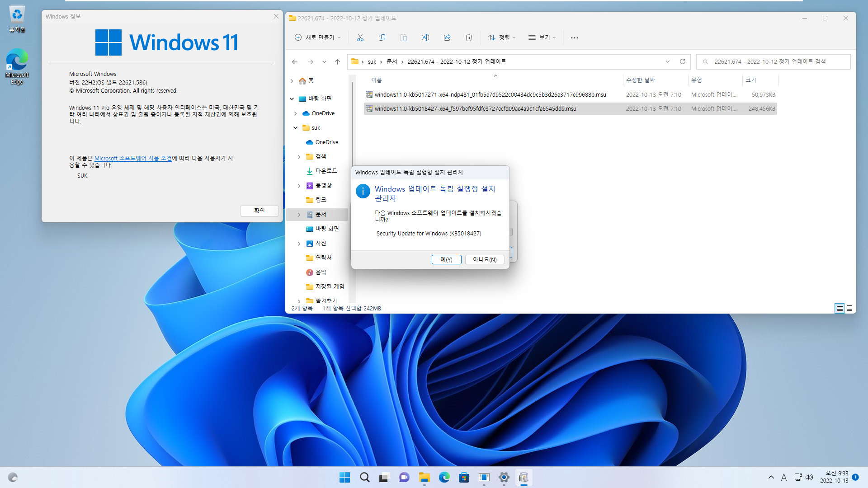Click the Paste icon in Explorer toolbar
Viewport: 868px width, 488px height.
404,38
